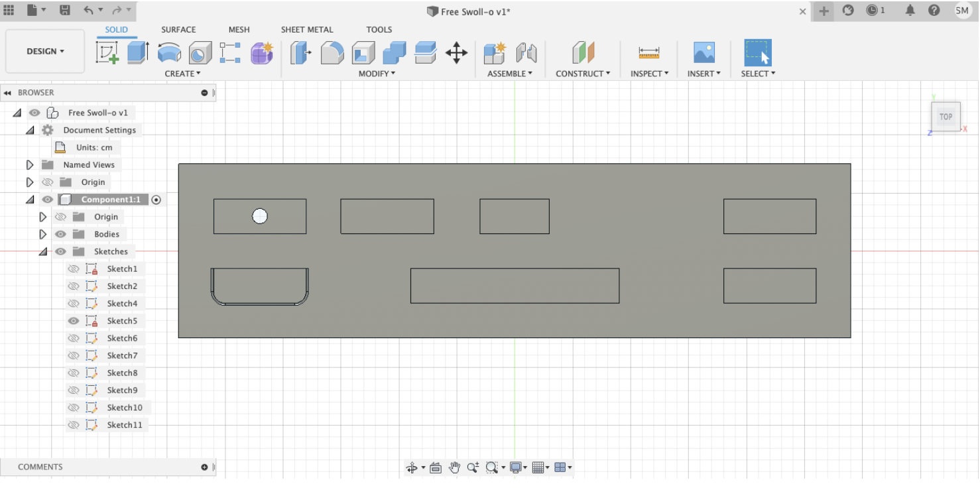
Task: Switch to the SURFACE tab
Action: click(x=178, y=29)
